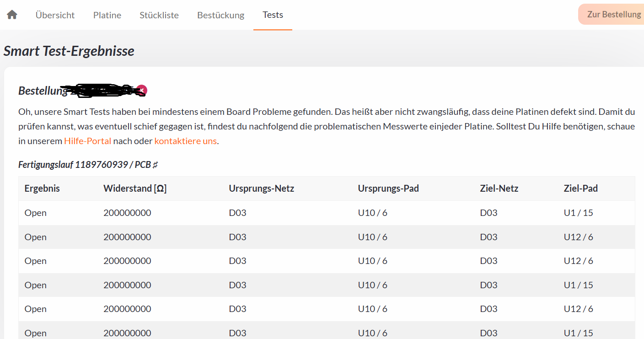
Task: Click the Ziel-Netz column header
Action: pyautogui.click(x=499, y=188)
